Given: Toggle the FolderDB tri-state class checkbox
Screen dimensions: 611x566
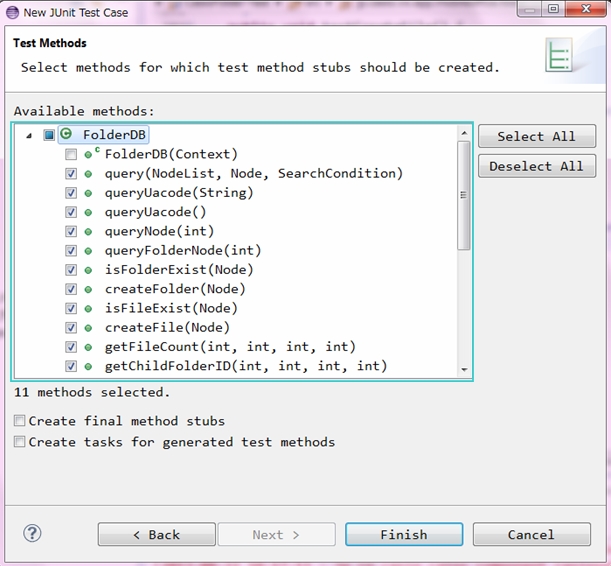Looking at the screenshot, I should (x=49, y=135).
